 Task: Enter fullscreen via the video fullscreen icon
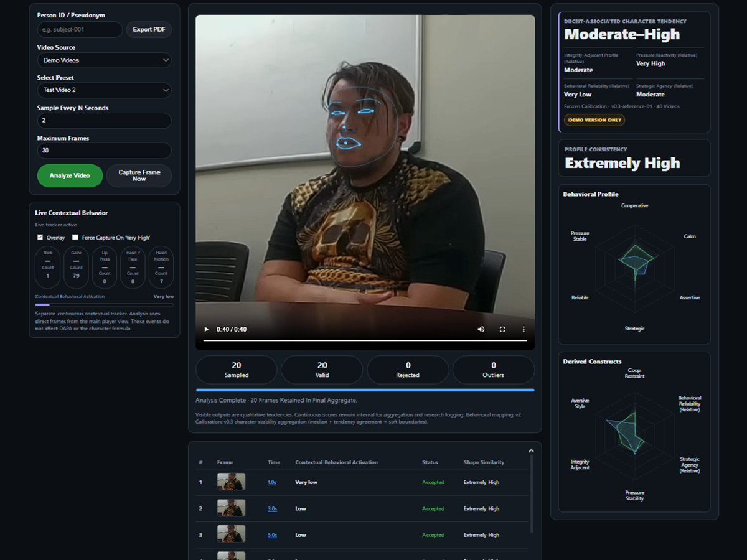point(502,329)
